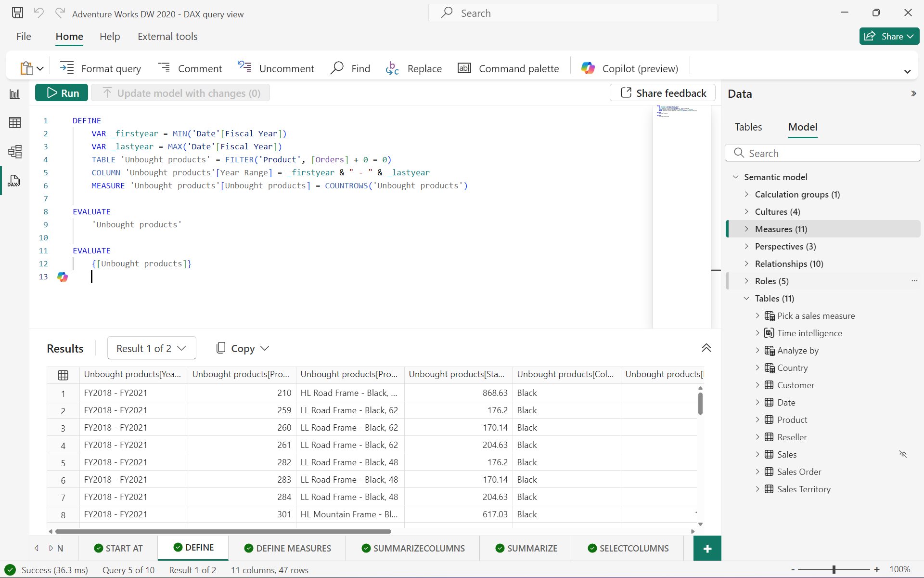Switch to Model view in Data panel
Image resolution: width=924 pixels, height=578 pixels.
(803, 127)
